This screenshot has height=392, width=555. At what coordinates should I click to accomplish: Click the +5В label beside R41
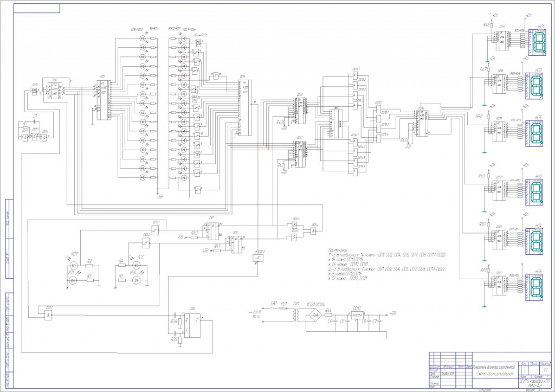[x=205, y=250]
